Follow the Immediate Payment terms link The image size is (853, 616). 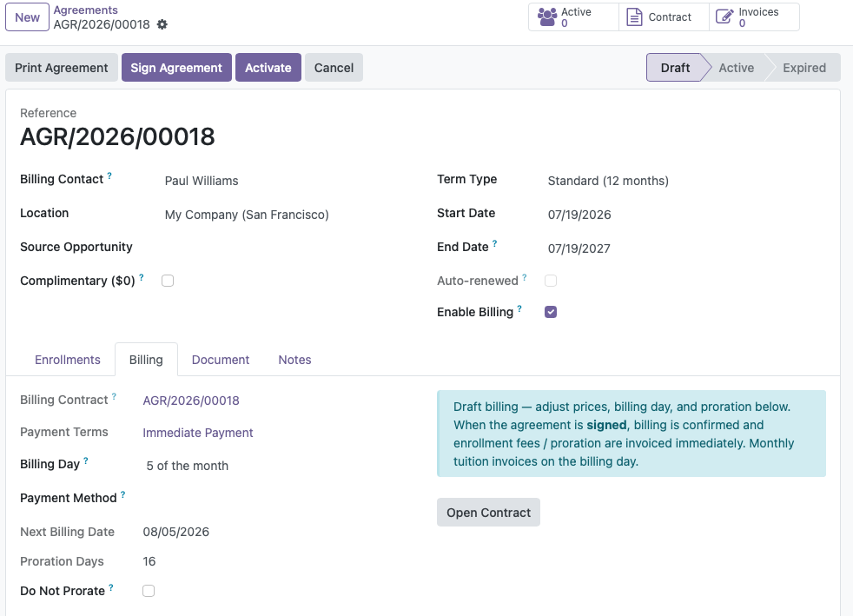tap(198, 433)
